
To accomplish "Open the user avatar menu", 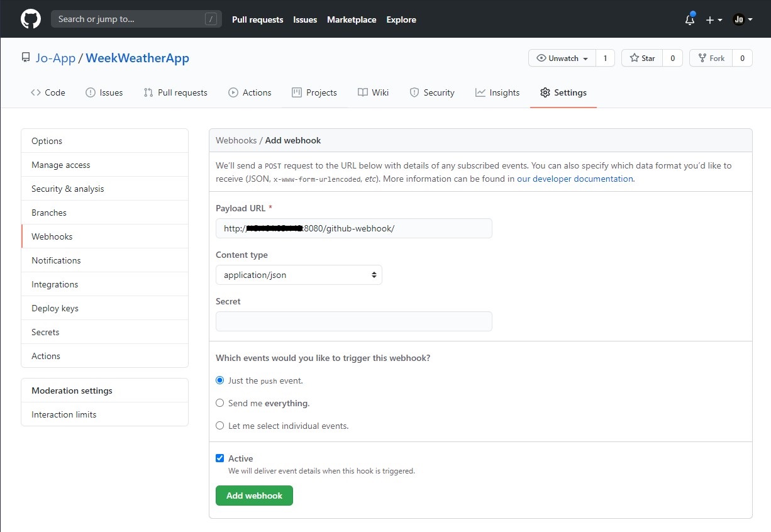I will 743,19.
